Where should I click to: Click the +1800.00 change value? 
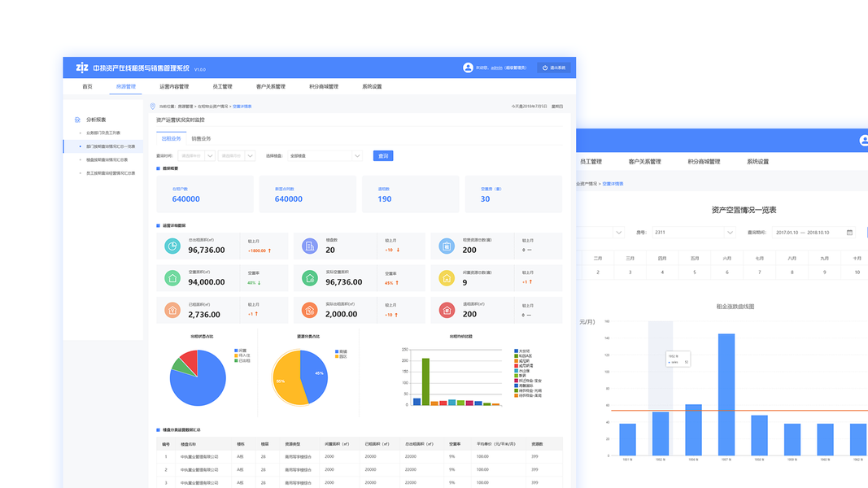pos(257,251)
